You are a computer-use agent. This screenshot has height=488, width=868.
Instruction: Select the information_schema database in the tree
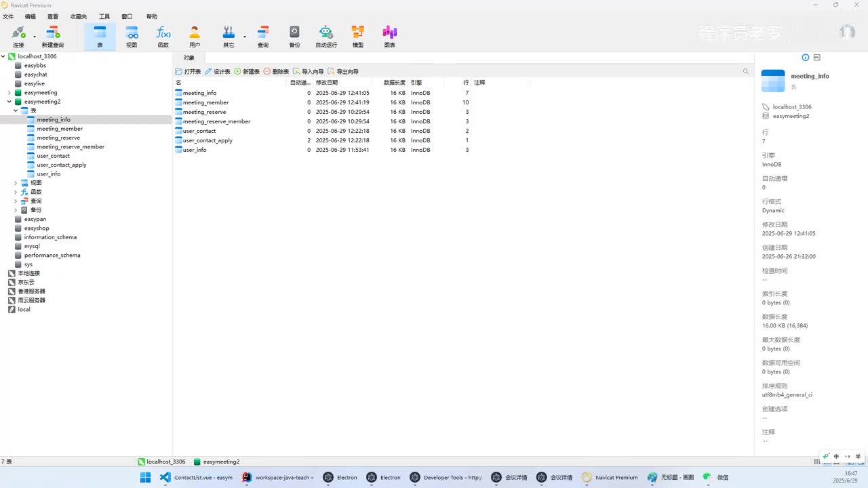coord(50,237)
